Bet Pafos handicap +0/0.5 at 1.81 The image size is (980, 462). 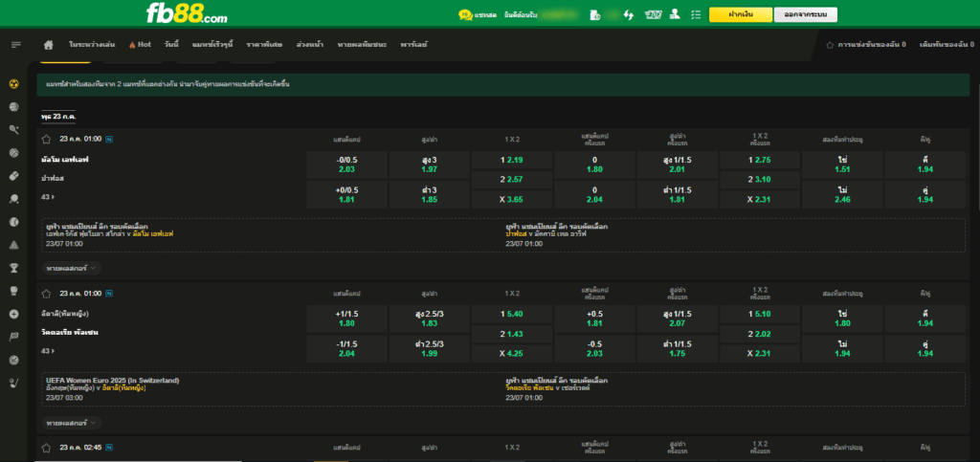pyautogui.click(x=346, y=195)
